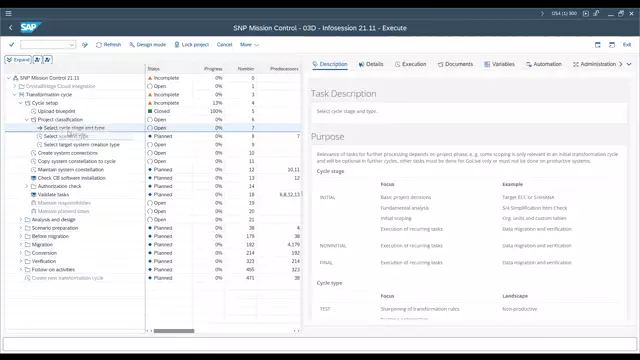Click the Predecessors column header

tap(284, 69)
